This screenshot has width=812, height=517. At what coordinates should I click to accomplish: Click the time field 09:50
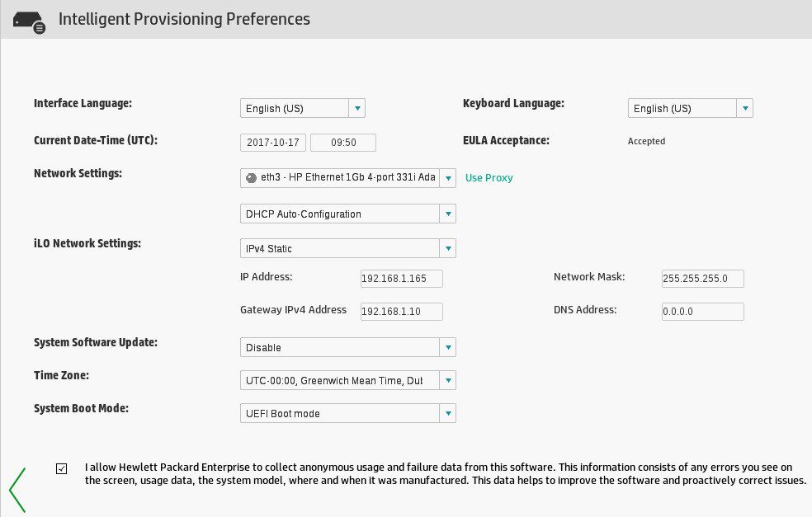pyautogui.click(x=343, y=143)
